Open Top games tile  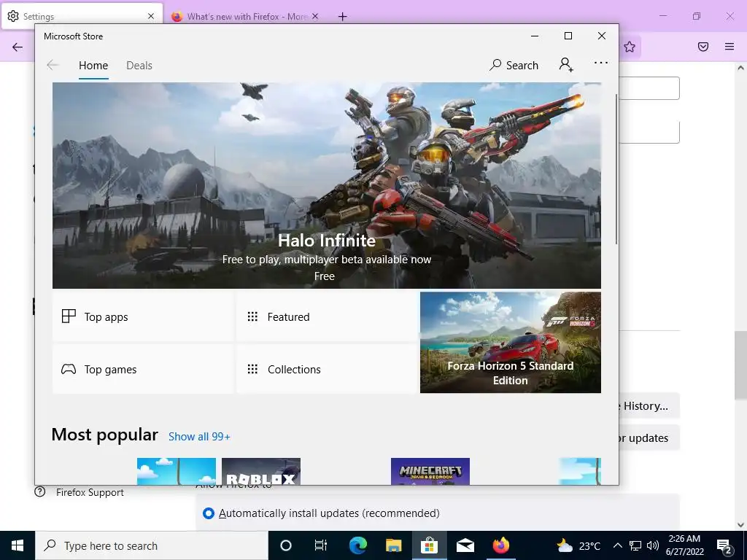click(142, 369)
